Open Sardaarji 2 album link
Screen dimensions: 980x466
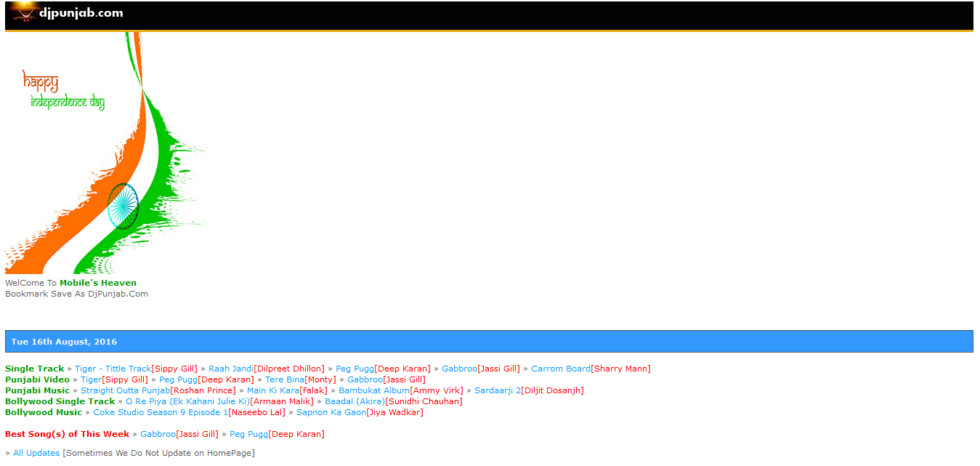click(498, 390)
